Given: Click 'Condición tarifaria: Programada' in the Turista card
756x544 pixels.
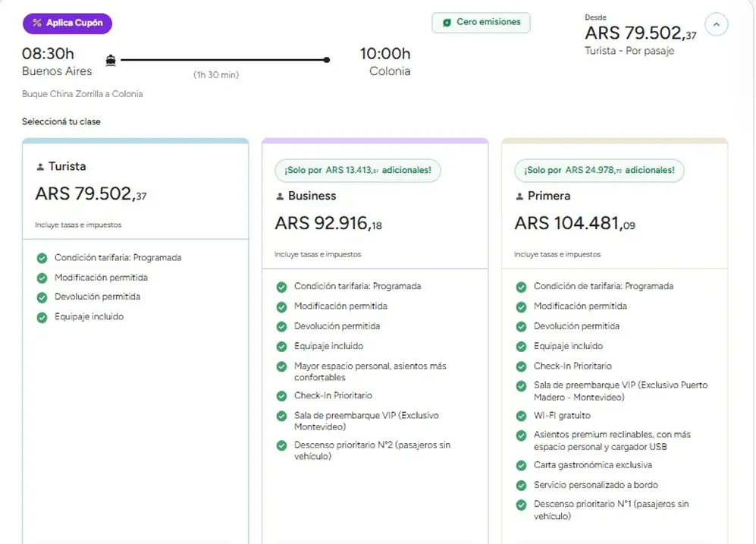Looking at the screenshot, I should tap(118, 257).
